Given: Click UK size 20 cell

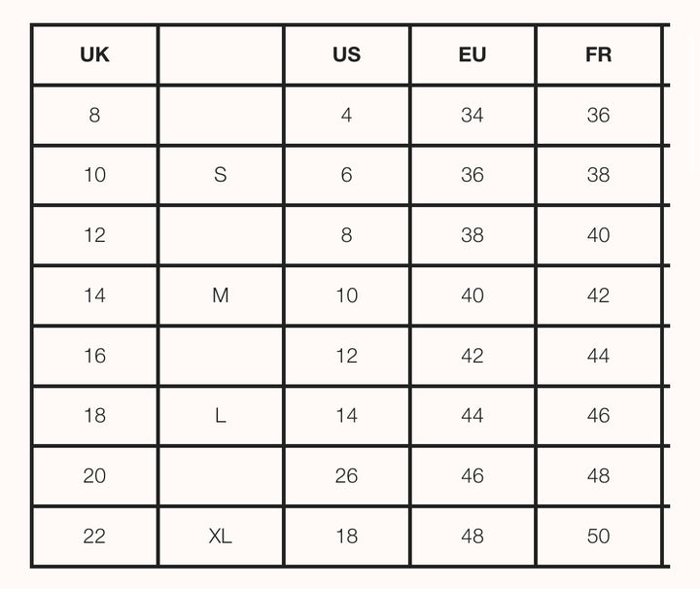Looking at the screenshot, I should tap(94, 475).
